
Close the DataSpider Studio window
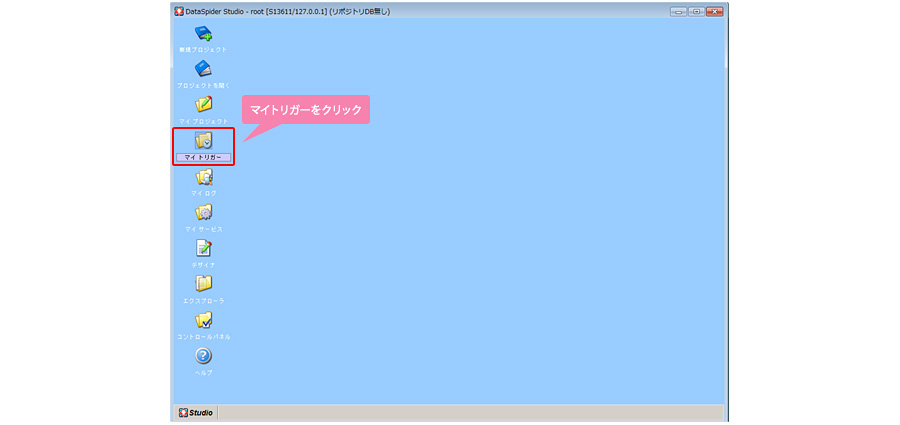coord(713,11)
